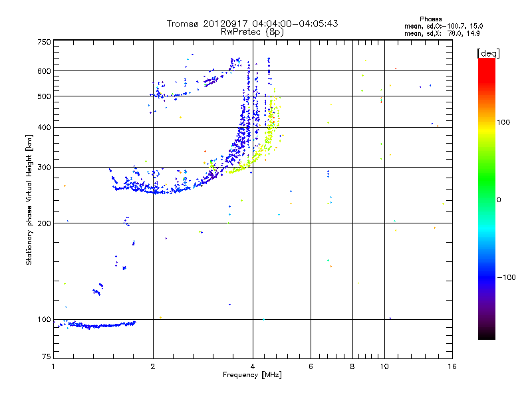
Task: Click the "750" height tick label
Action: coord(44,42)
